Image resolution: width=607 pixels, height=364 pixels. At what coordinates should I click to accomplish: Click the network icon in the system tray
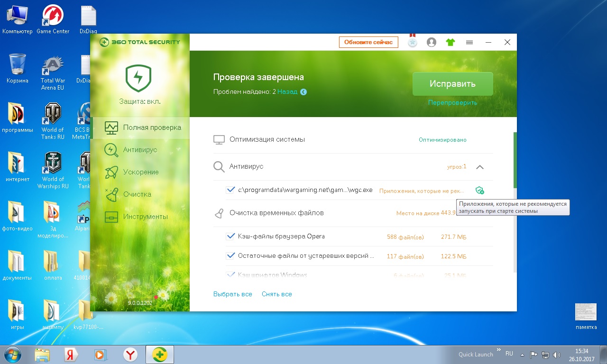click(x=545, y=354)
